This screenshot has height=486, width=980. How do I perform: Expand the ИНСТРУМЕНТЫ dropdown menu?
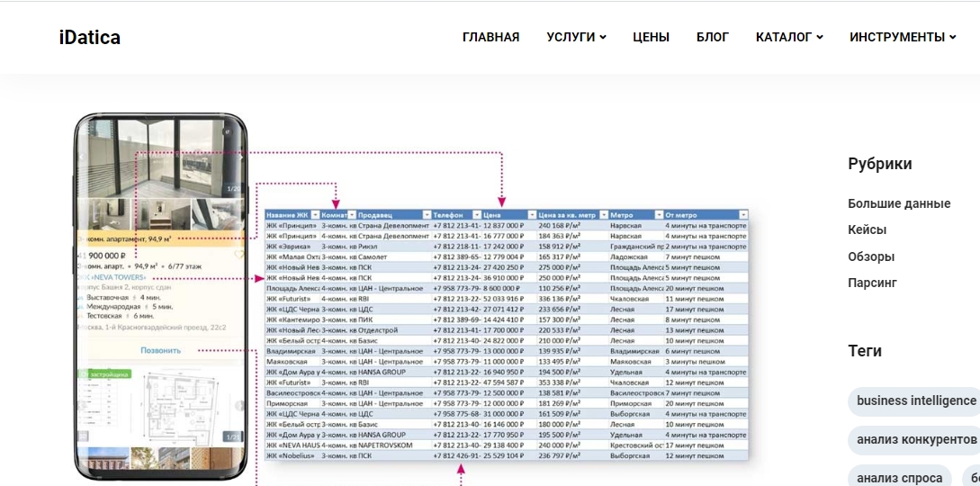903,37
